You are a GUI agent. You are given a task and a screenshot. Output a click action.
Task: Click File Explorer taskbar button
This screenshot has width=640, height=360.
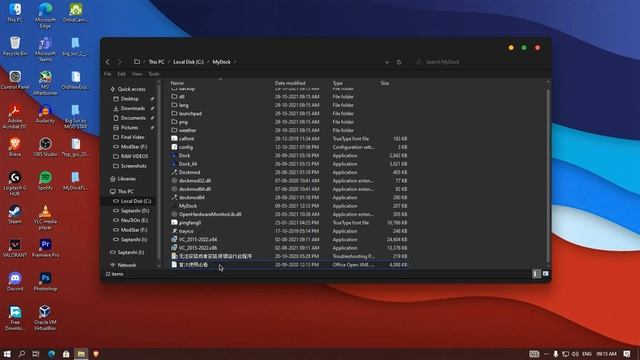click(81, 354)
